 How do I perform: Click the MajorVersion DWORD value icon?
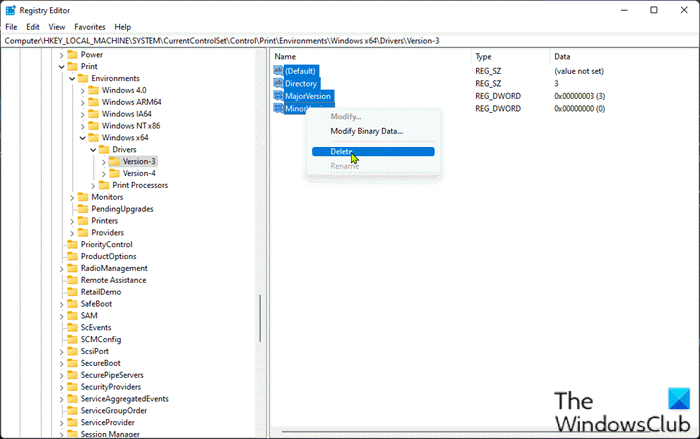click(x=278, y=96)
